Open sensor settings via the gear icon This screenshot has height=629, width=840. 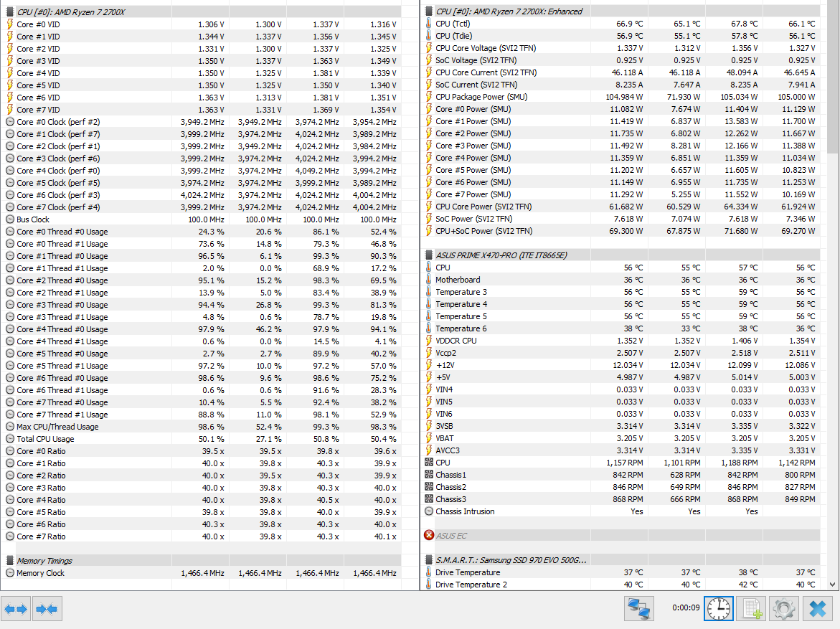pos(784,609)
